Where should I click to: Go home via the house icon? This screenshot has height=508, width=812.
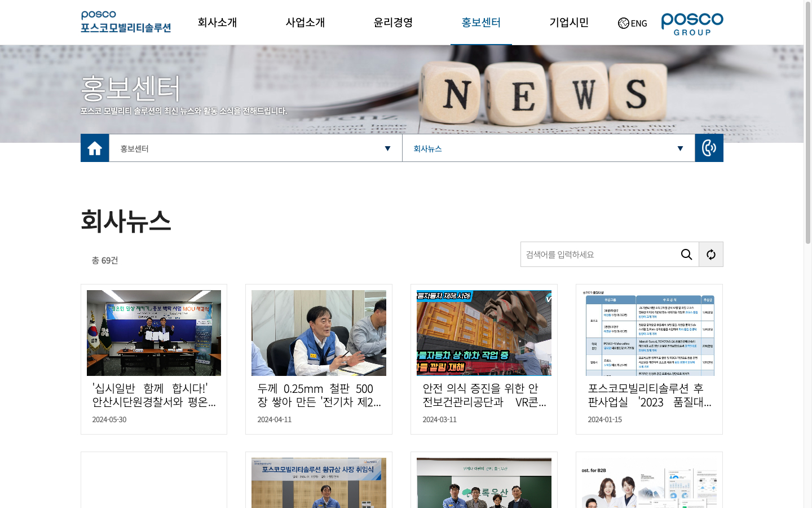pos(95,148)
